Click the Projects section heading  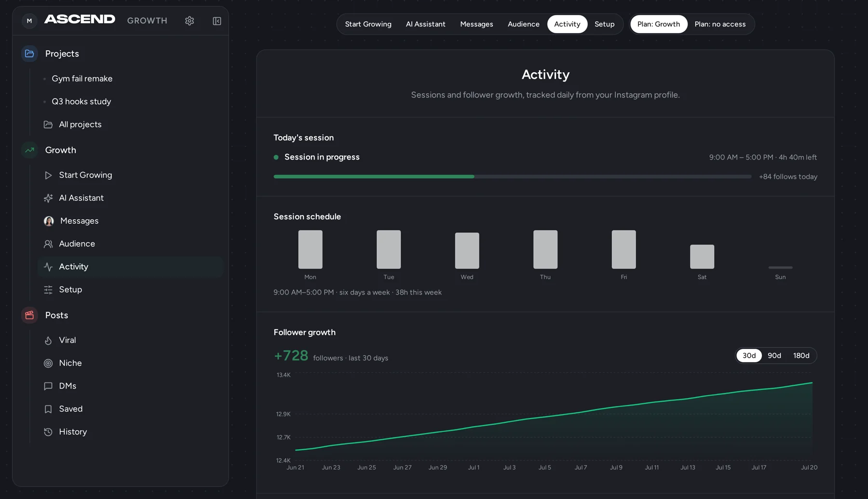(x=62, y=54)
